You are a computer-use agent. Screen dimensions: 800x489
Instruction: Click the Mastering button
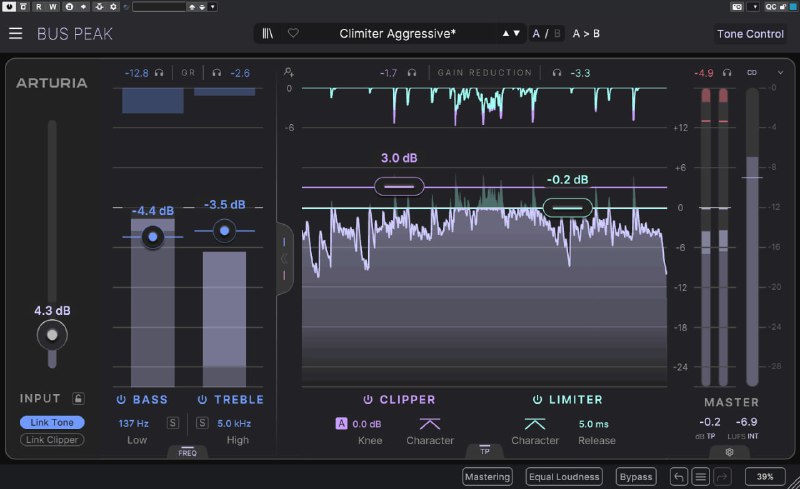click(x=487, y=477)
